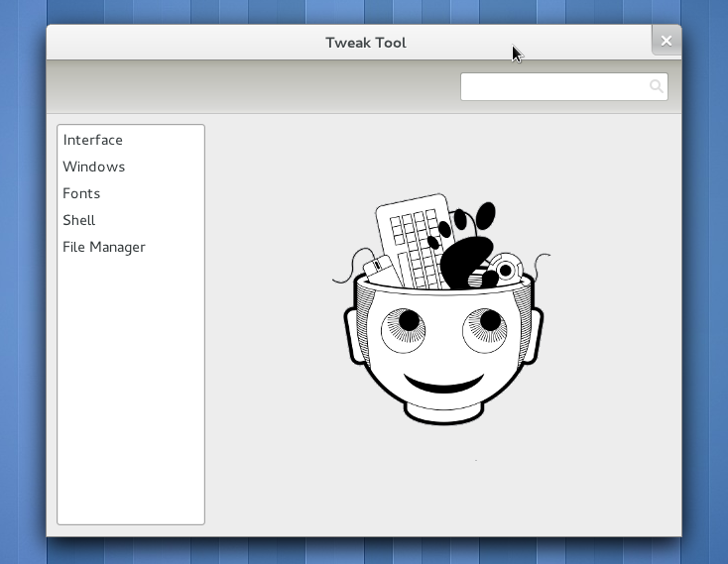The width and height of the screenshot is (728, 564).
Task: Click the robot head mascot image
Action: click(x=441, y=309)
